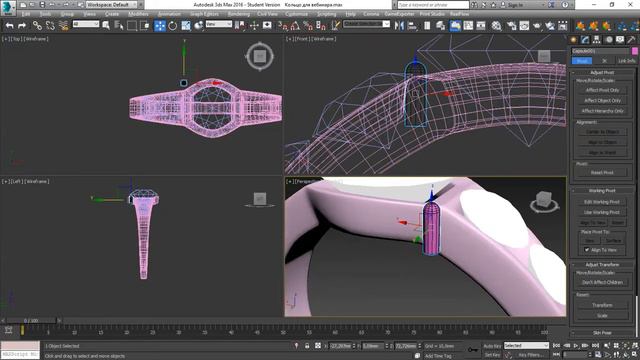The image size is (640, 360).
Task: Toggle Keyboard Shortcut Override
Action: click(x=267, y=26)
